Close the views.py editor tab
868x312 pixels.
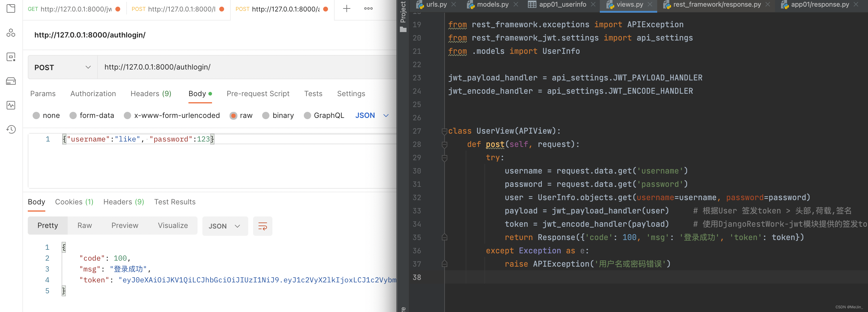point(650,5)
